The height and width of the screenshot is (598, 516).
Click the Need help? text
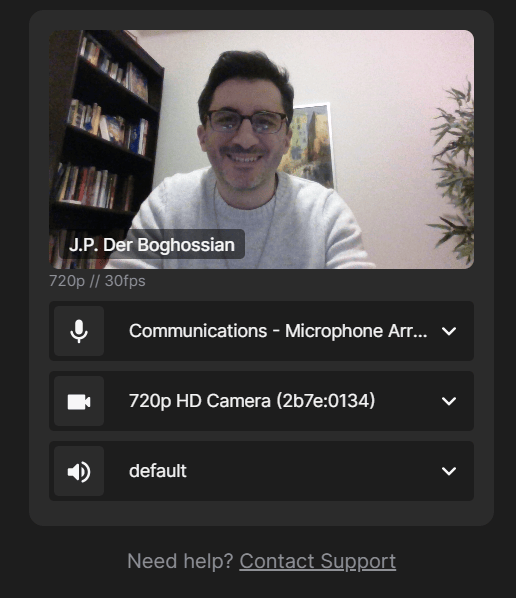click(x=180, y=561)
